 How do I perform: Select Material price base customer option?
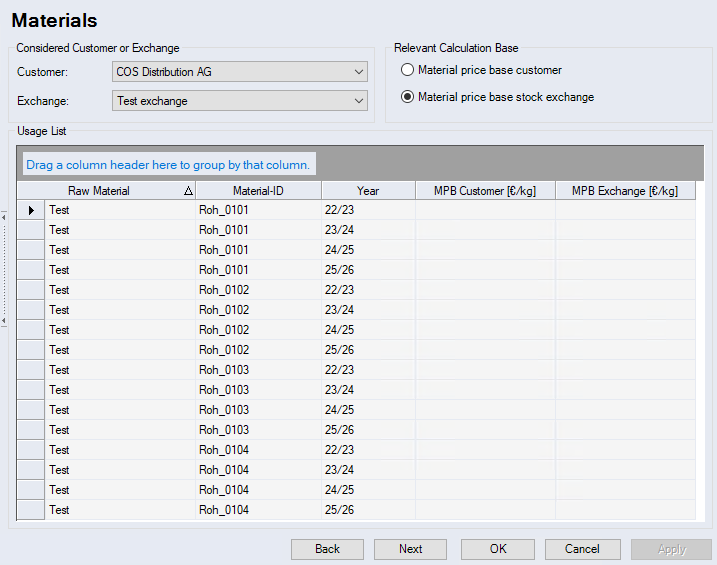408,70
